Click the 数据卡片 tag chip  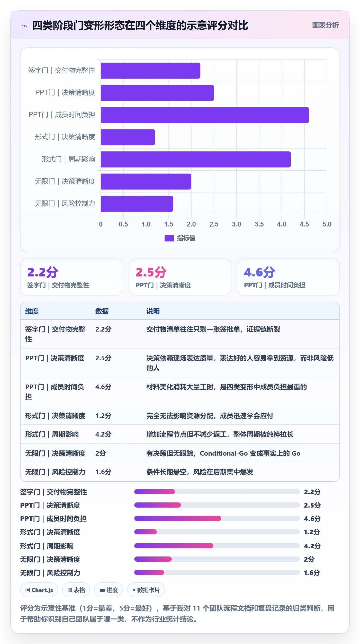pos(146,590)
